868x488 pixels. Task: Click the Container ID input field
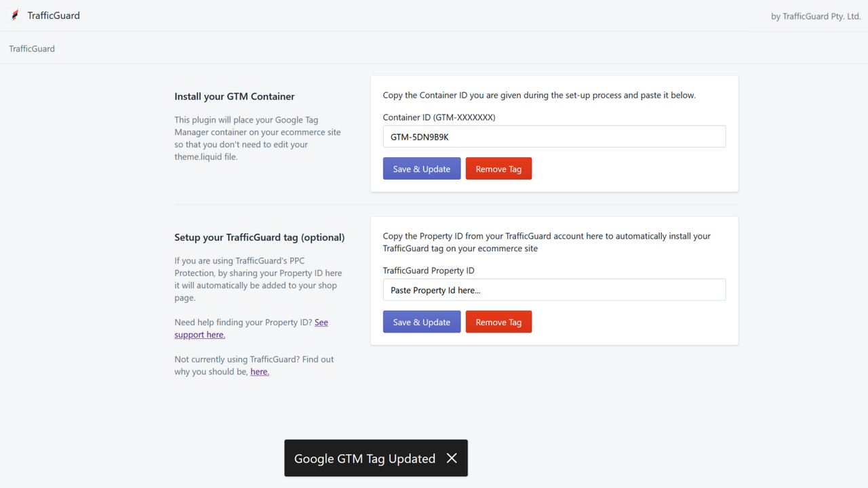pos(554,136)
